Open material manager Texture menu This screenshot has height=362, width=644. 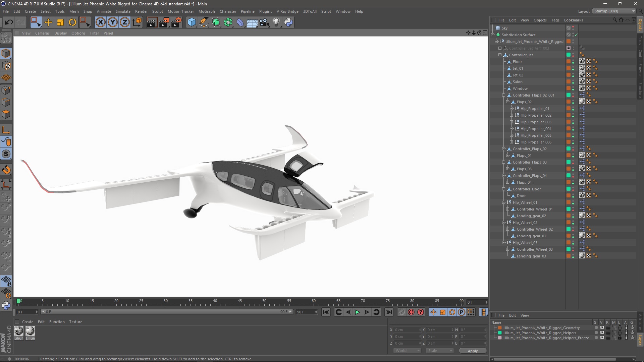[x=75, y=322]
